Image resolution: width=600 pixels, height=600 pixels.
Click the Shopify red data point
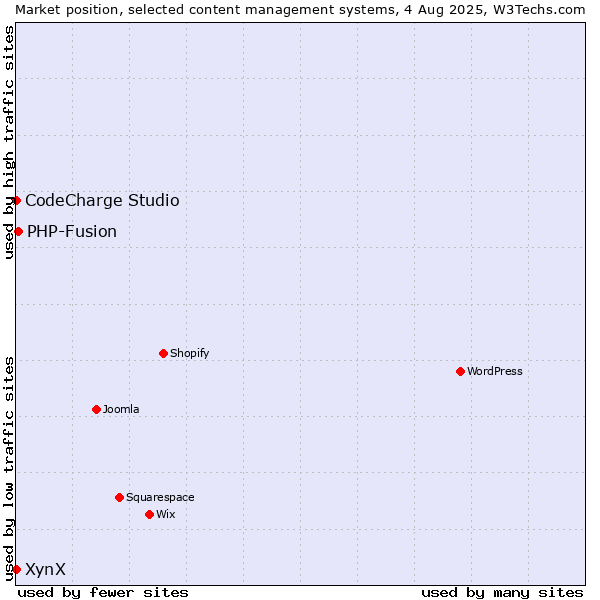163,354
